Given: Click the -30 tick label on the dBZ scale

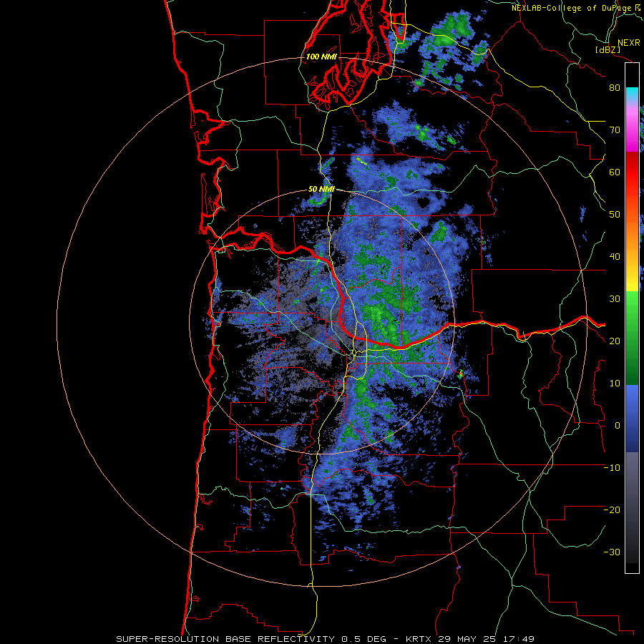Looking at the screenshot, I should [x=612, y=552].
